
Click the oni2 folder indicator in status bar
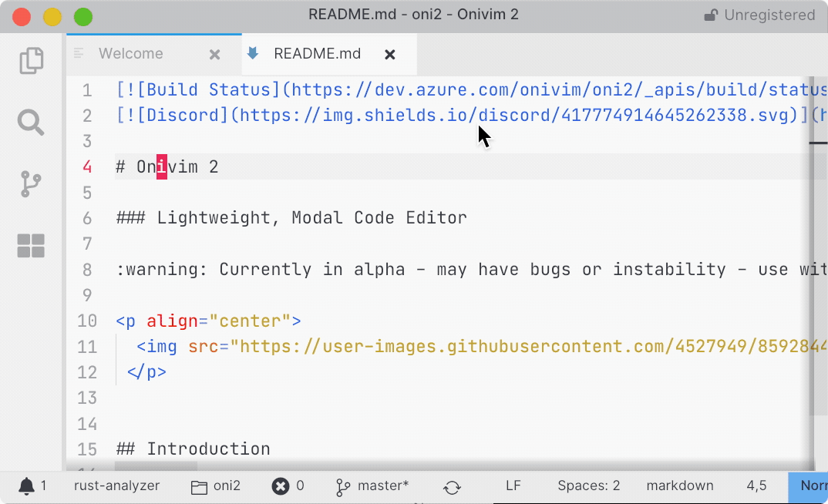215,486
